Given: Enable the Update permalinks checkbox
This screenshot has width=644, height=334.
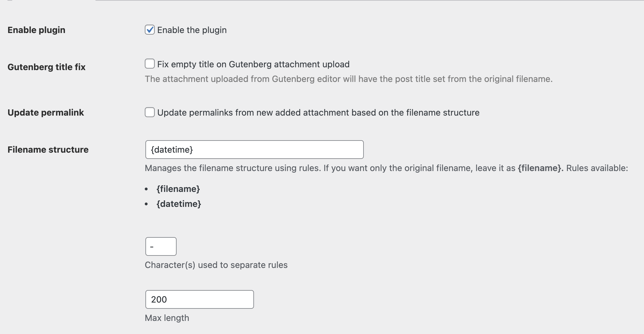Looking at the screenshot, I should coord(150,112).
